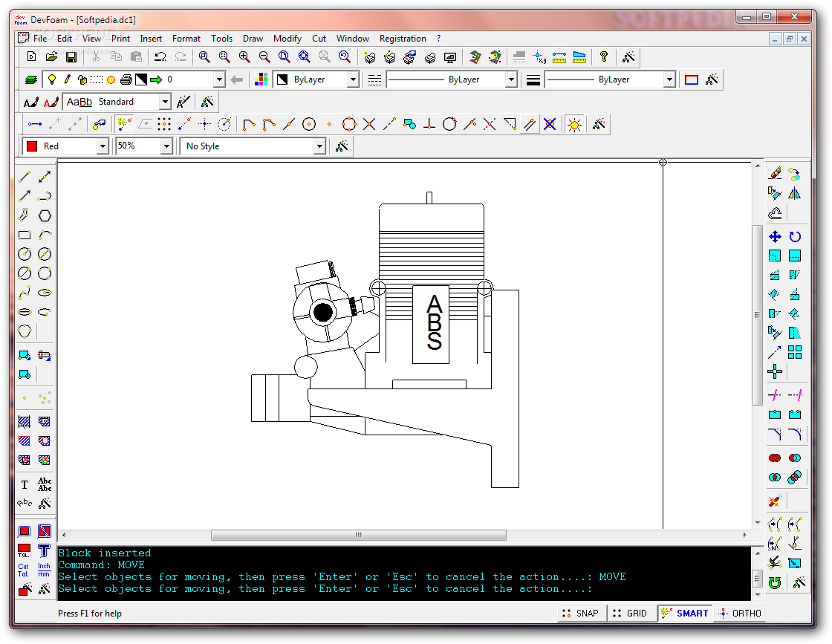Screen dimensions: 832x644
Task: Select the Rectangle drawing tool
Action: pos(25,235)
